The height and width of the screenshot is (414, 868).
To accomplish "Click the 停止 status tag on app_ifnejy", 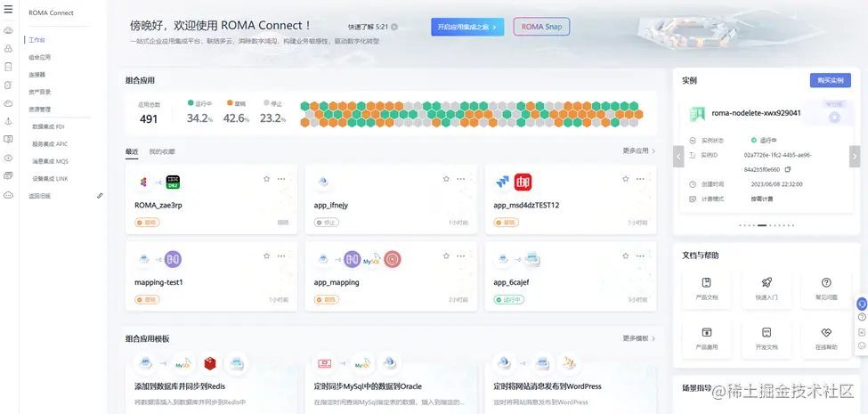I will coord(327,223).
